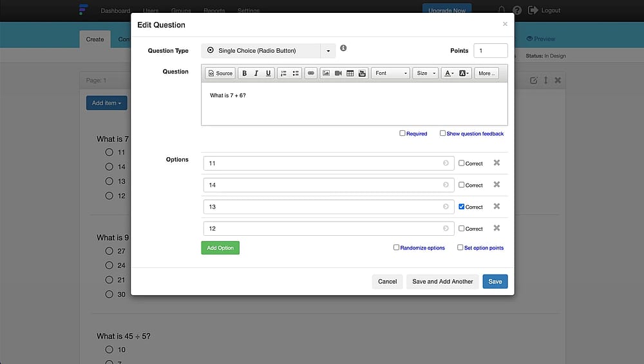Screen dimensions: 644x364
Task: Insert an image into the question
Action: click(326, 73)
